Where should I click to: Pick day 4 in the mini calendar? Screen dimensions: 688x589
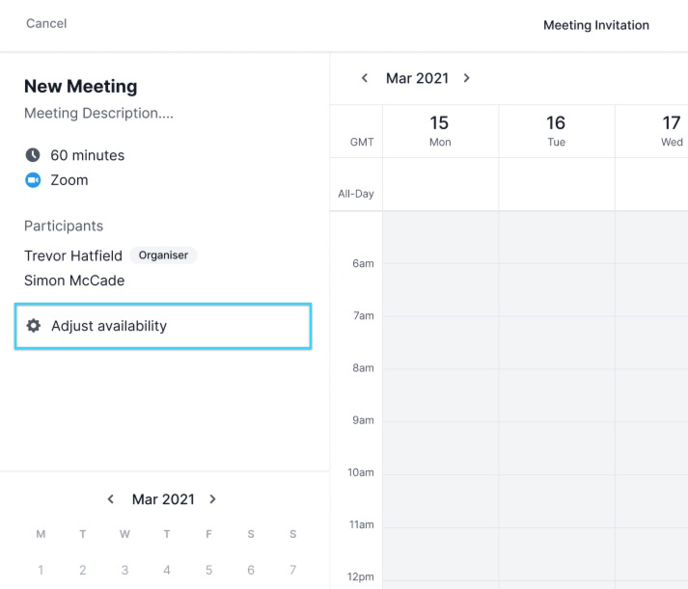(167, 570)
